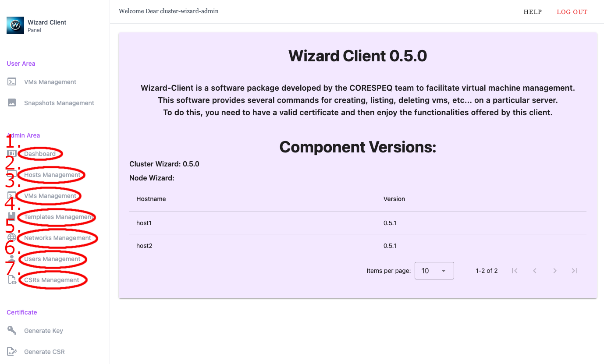604x364 pixels.
Task: Go to the next page of hosts
Action: click(554, 271)
